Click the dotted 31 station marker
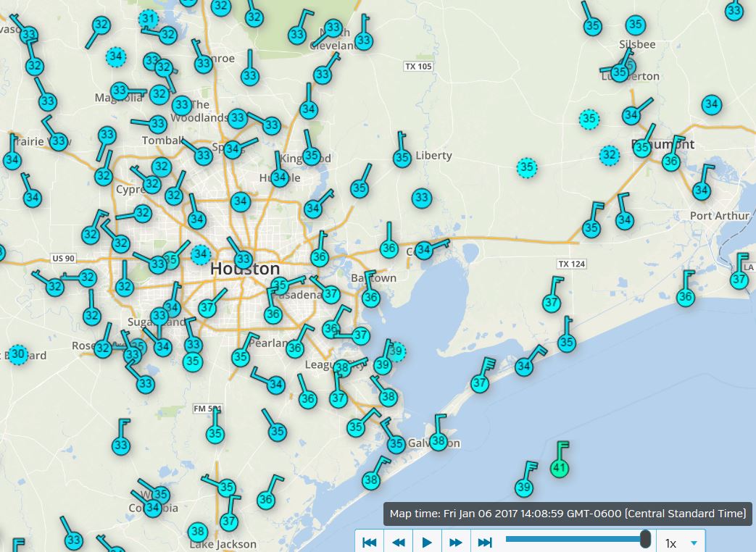 (x=148, y=19)
